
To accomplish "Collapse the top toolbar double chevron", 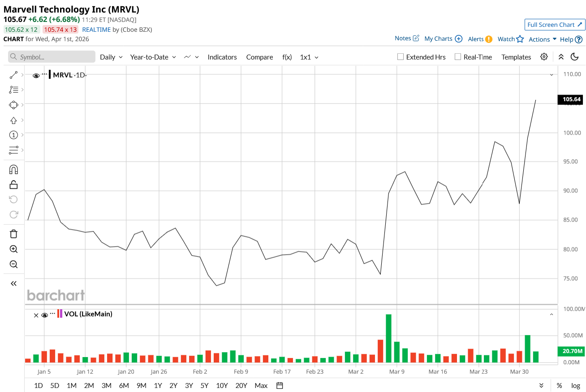I will 561,57.
